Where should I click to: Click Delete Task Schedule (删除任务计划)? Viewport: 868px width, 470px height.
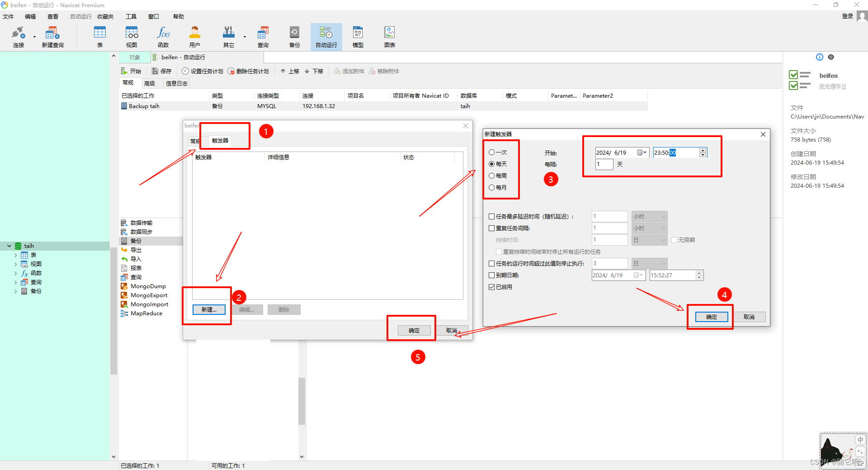[x=248, y=71]
